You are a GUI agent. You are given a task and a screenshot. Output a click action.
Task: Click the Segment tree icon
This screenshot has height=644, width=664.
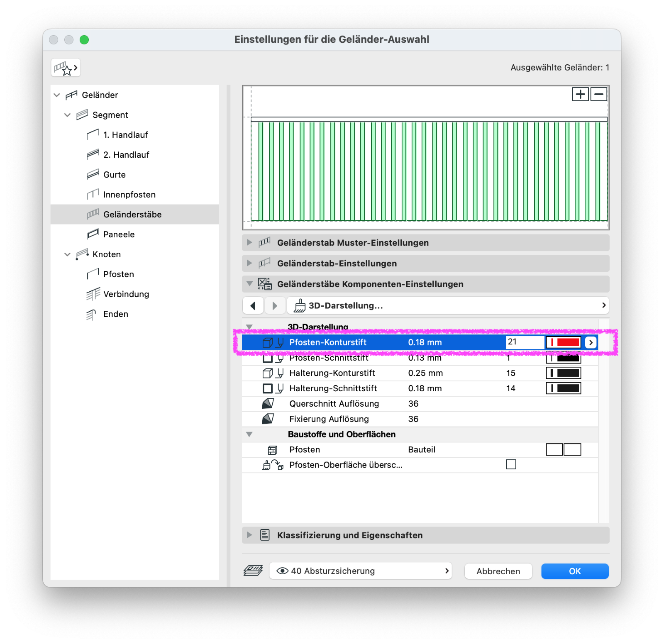pos(82,115)
